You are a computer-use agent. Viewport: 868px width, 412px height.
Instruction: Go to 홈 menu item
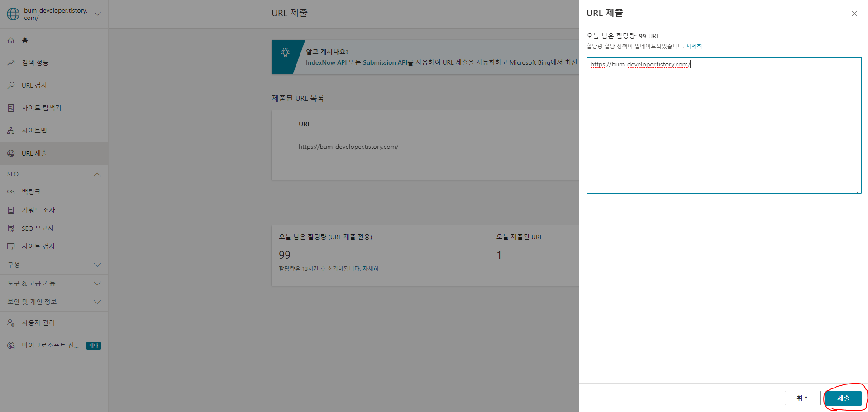pos(54,40)
